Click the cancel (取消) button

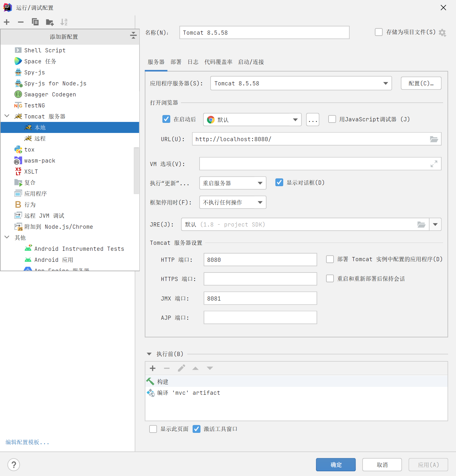(x=382, y=465)
